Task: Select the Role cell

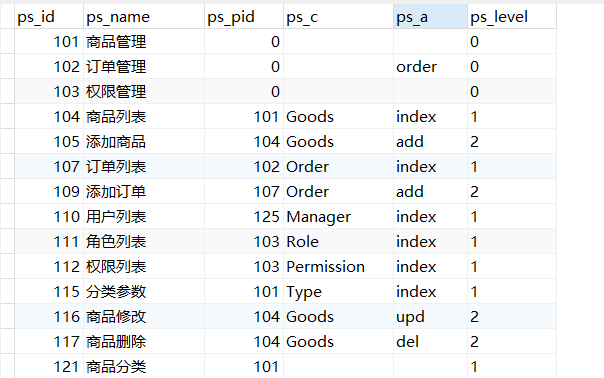Action: pyautogui.click(x=338, y=242)
